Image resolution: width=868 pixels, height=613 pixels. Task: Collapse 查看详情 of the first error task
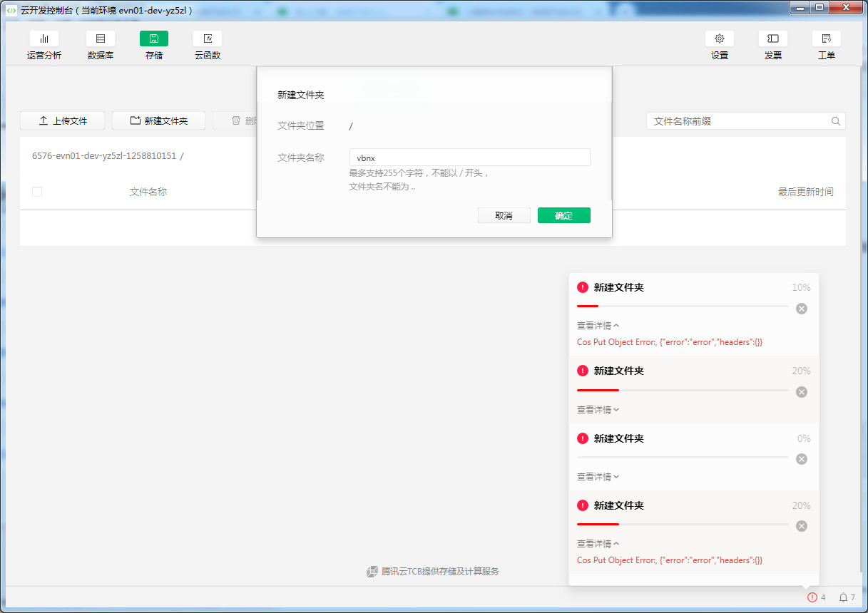click(598, 326)
